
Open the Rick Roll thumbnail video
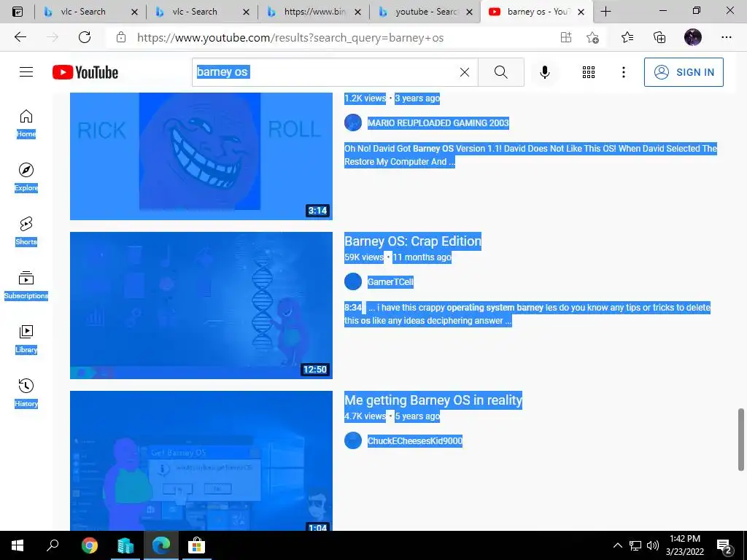click(x=201, y=156)
